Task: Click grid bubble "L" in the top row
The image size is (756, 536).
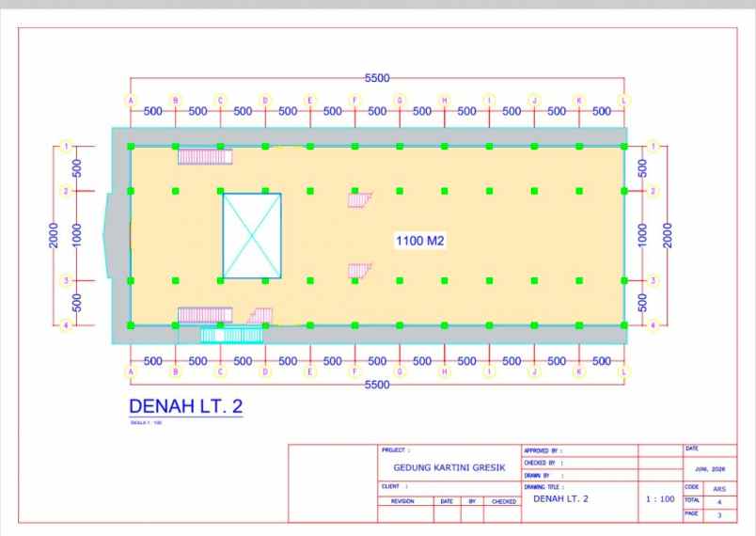Action: click(624, 101)
